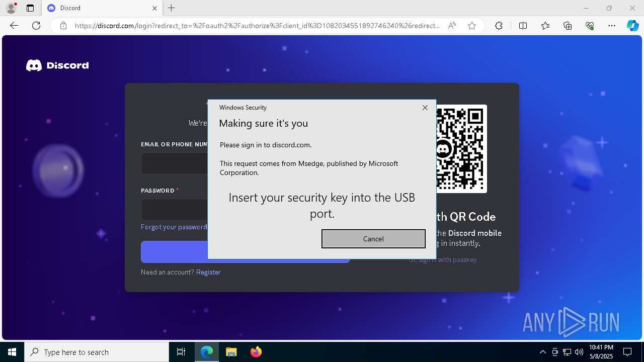
Task: Click the Discord logo
Action: pos(57,65)
